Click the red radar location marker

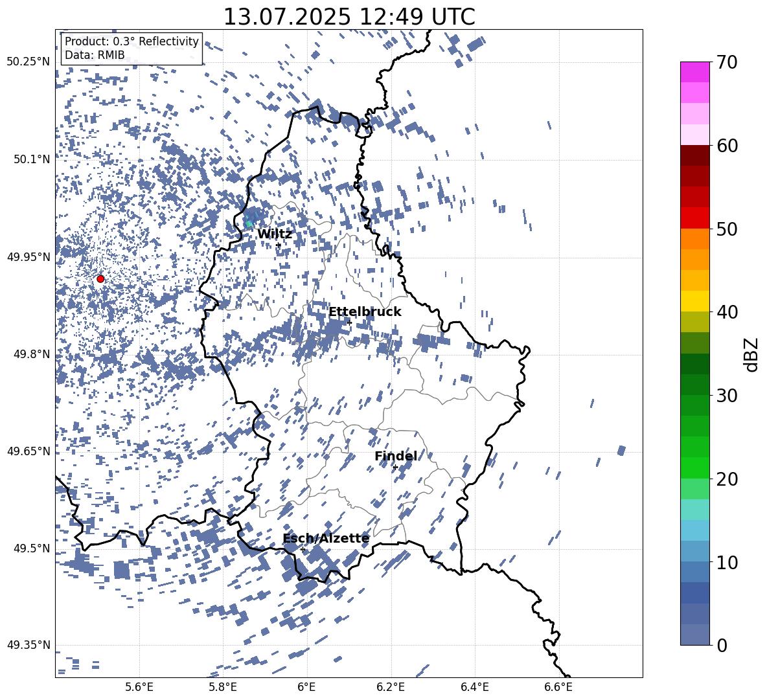(x=100, y=278)
